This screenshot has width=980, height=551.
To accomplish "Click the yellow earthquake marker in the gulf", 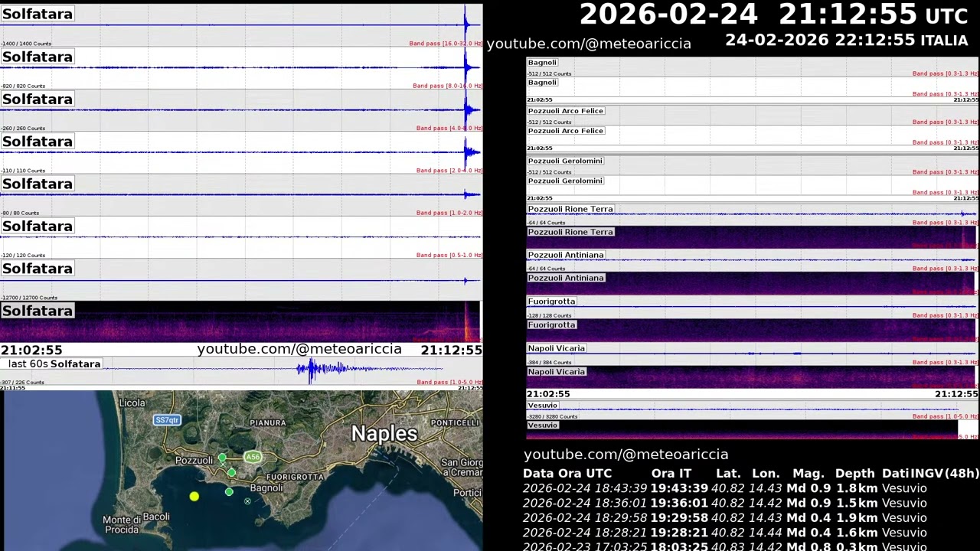I will tap(194, 497).
